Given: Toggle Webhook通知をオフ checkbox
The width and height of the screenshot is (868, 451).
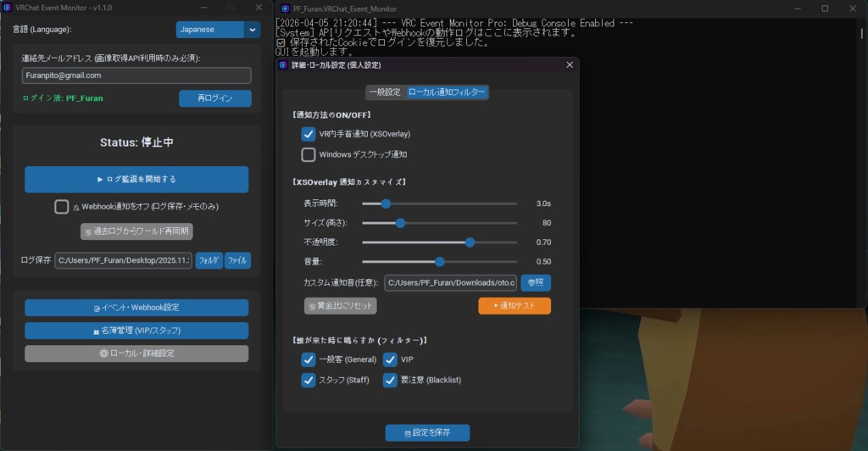Looking at the screenshot, I should pyautogui.click(x=61, y=206).
